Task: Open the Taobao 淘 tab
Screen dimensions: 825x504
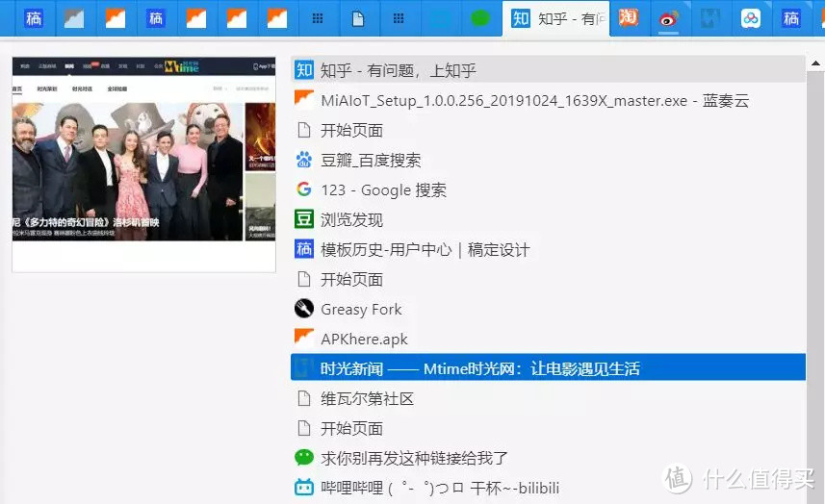Action: coord(629,18)
